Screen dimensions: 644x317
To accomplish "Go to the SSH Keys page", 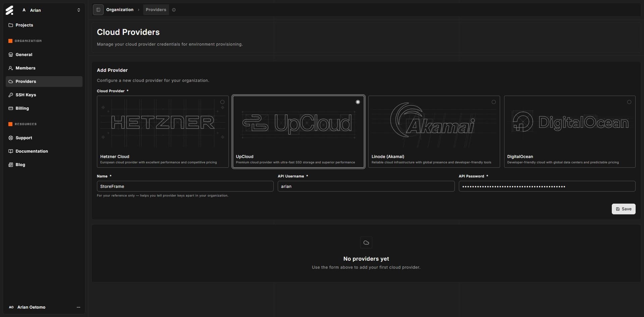I will (44, 95).
